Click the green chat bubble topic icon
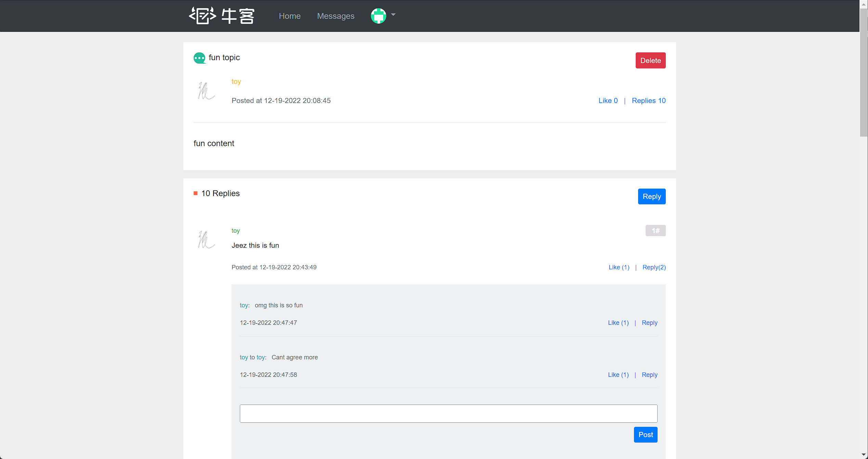The width and height of the screenshot is (868, 459). (x=199, y=58)
